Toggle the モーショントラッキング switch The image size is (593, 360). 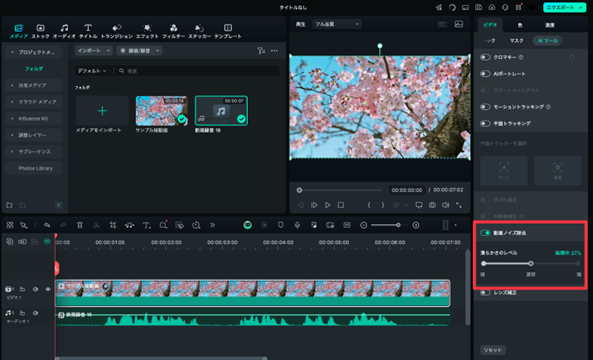485,107
